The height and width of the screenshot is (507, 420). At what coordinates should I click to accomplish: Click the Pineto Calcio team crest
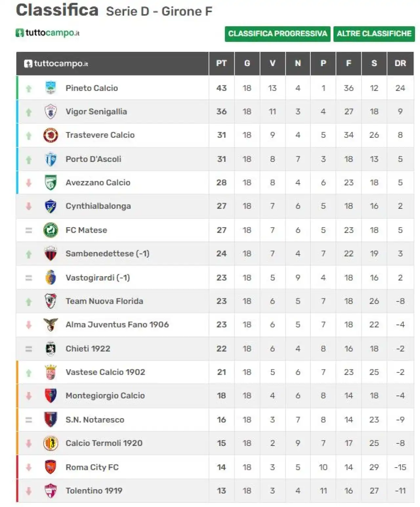tap(51, 88)
